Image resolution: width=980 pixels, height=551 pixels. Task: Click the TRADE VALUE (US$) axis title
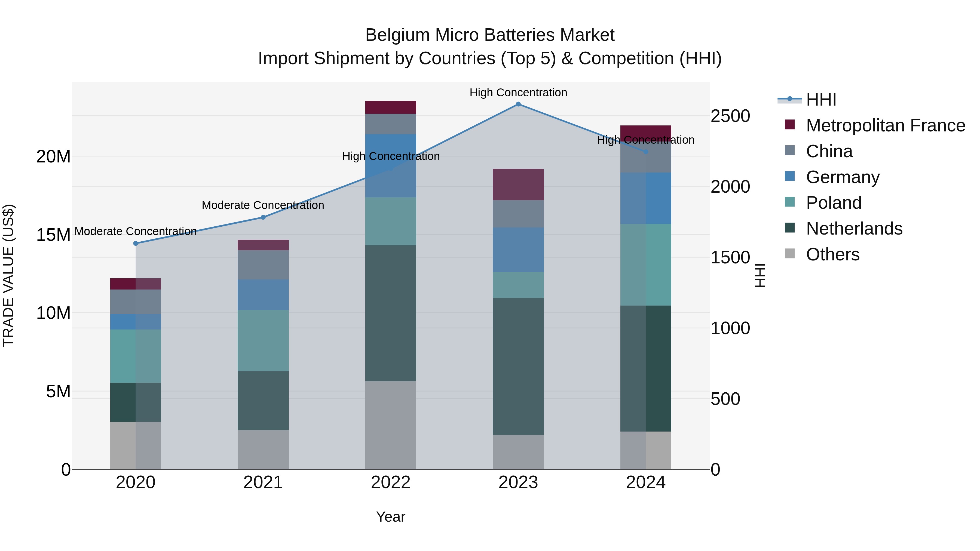(x=8, y=275)
